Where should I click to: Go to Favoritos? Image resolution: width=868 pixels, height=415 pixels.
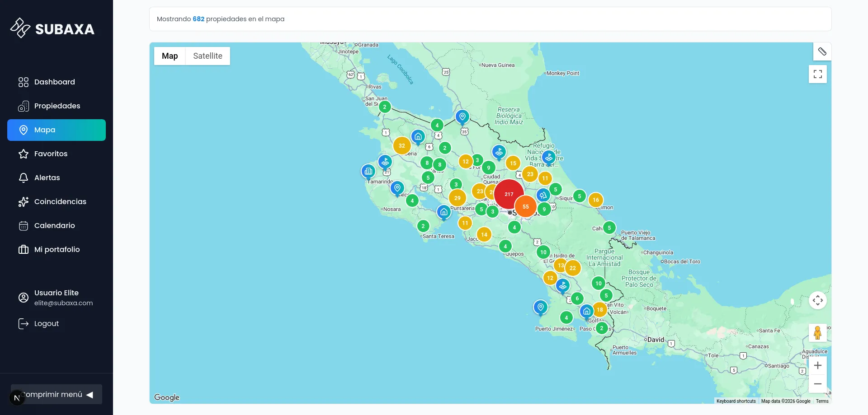click(x=57, y=154)
